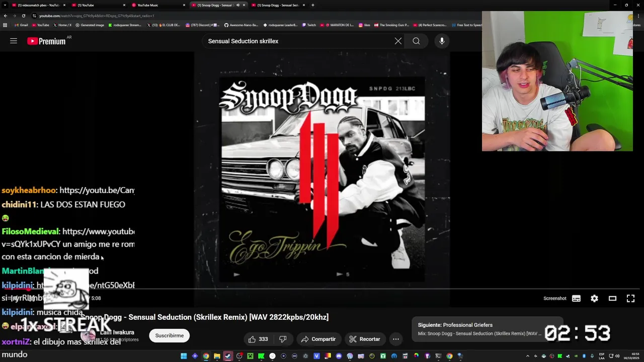Close the YouTube Music tab
This screenshot has height=362, width=644.
coord(184,5)
